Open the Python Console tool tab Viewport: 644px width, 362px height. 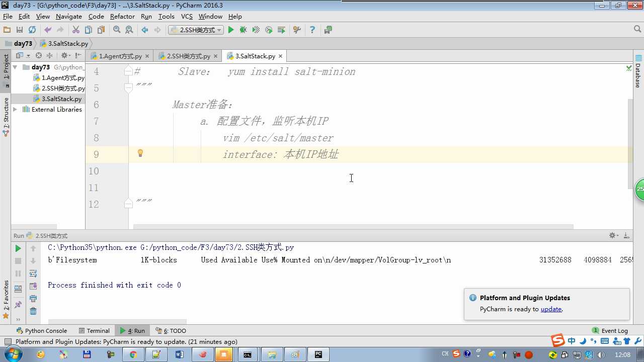pyautogui.click(x=42, y=331)
